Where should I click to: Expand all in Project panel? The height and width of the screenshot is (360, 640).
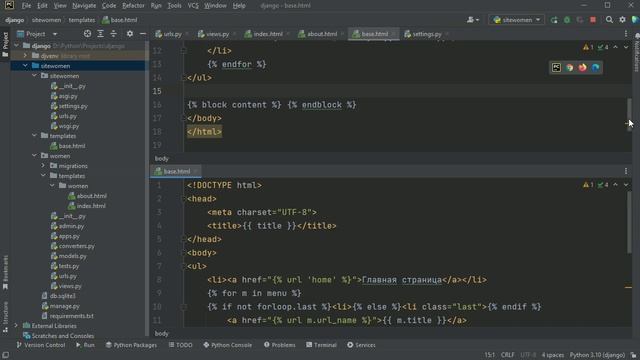(x=100, y=34)
